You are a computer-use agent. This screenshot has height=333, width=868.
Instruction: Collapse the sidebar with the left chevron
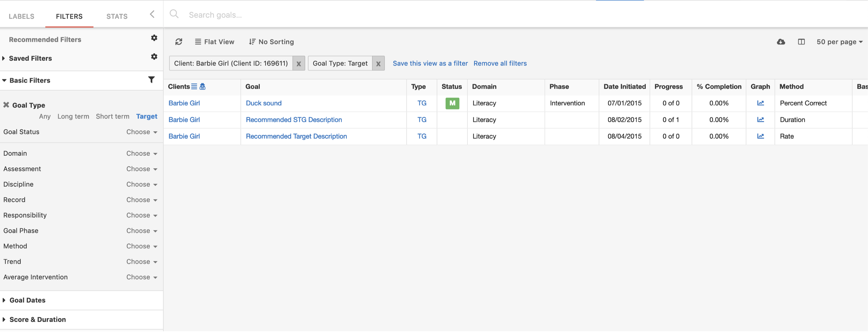coord(152,14)
